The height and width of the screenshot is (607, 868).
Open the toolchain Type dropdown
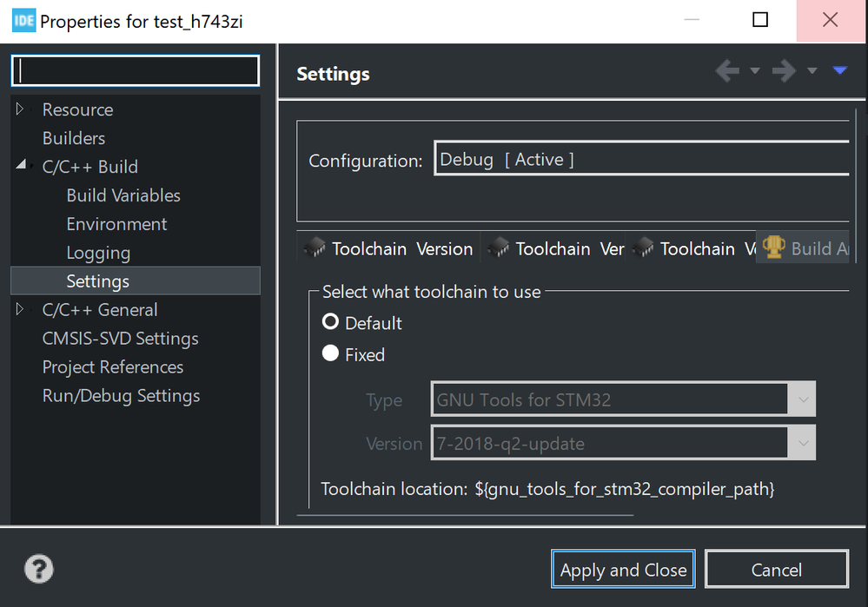click(x=623, y=399)
